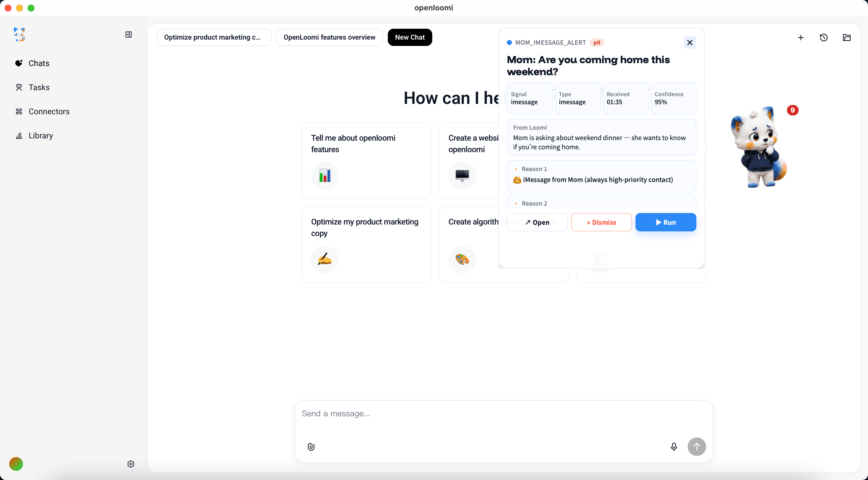
Task: Close the Mom iMessage alert card
Action: click(689, 42)
